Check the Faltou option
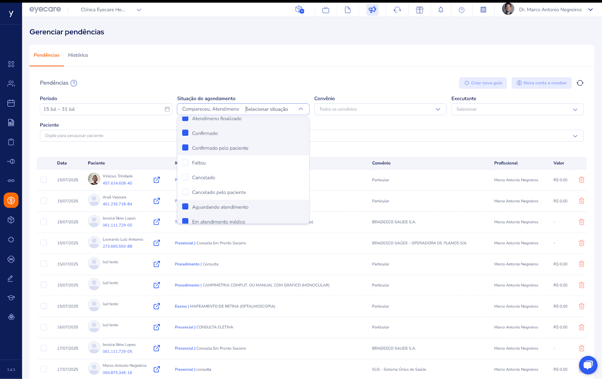The image size is (602, 379). [185, 162]
